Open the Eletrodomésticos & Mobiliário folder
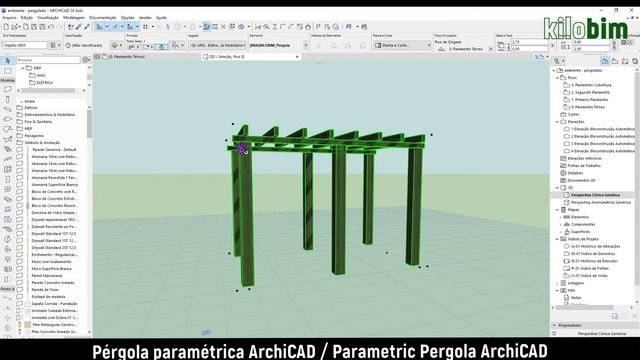This screenshot has width=640, height=360. coord(49,115)
